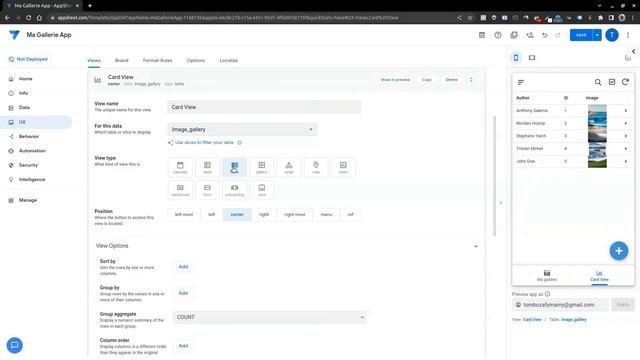Open the Group aggregate COUNT dropdown
The image size is (640, 360).
pos(269,317)
